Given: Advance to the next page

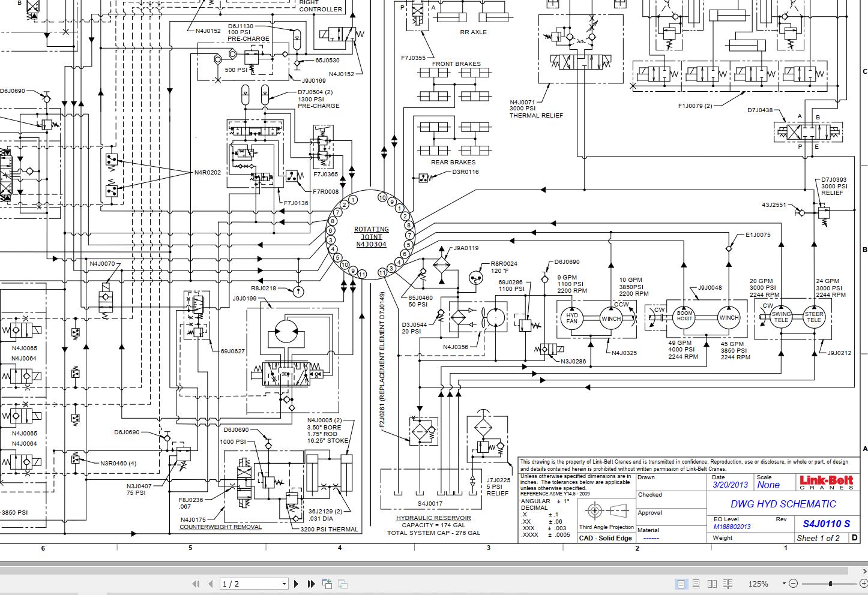Looking at the screenshot, I should 296,584.
